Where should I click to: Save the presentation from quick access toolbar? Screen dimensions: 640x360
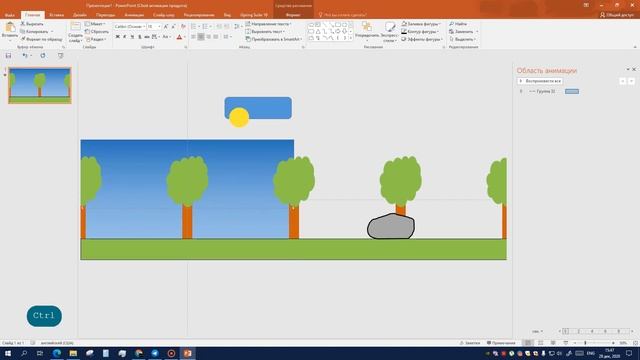pyautogui.click(x=8, y=56)
